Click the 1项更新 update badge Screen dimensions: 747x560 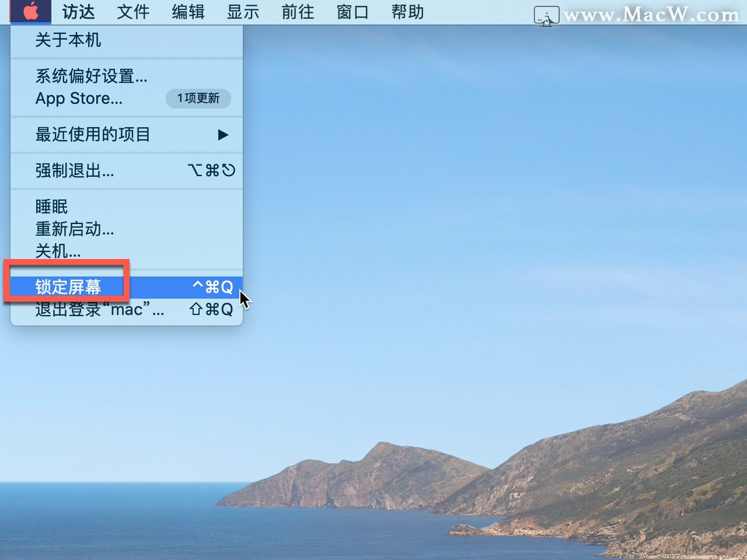(x=198, y=99)
